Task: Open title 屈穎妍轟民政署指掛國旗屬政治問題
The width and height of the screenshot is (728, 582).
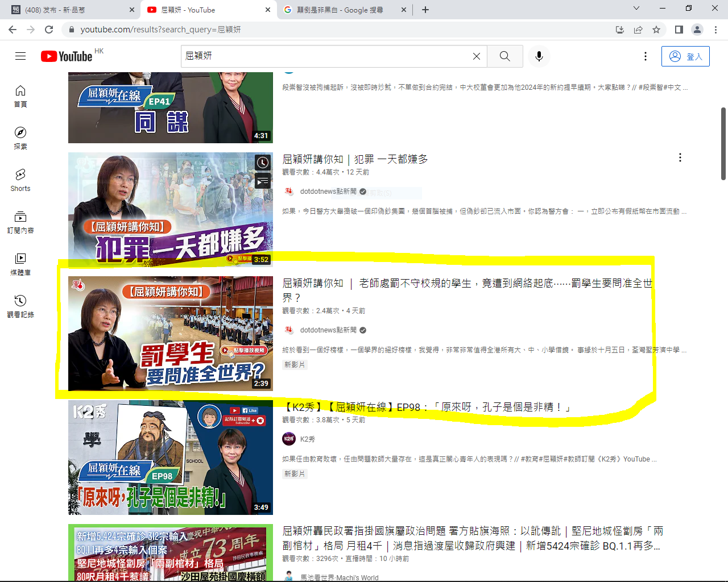Action: [x=473, y=538]
